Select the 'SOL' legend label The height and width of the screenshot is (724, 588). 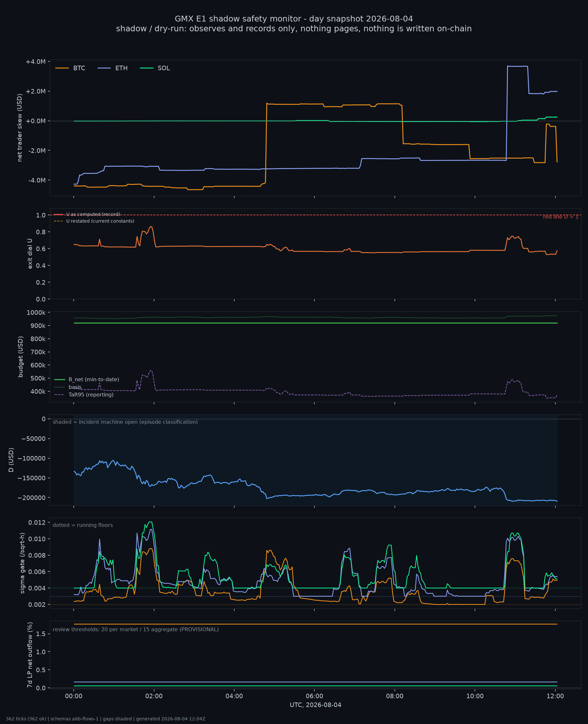[164, 68]
